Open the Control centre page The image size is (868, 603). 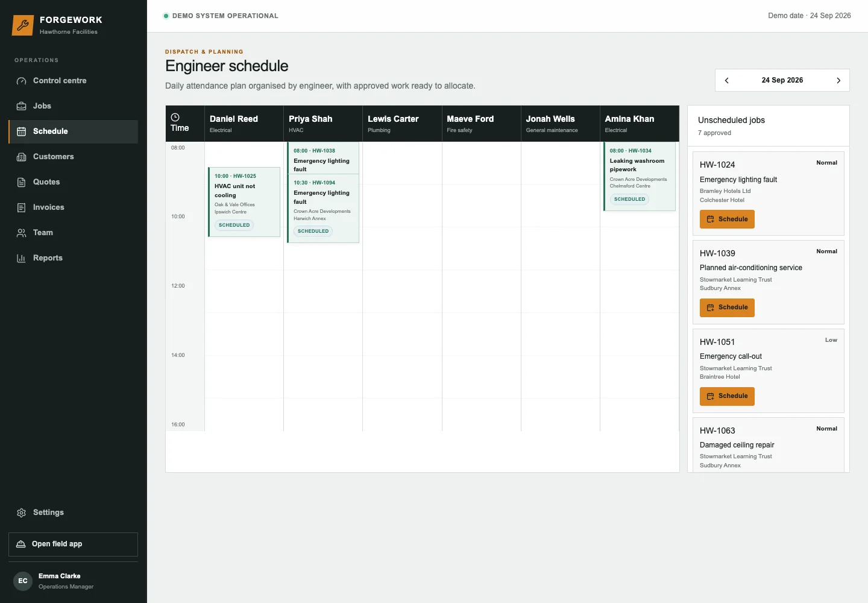pos(74,81)
